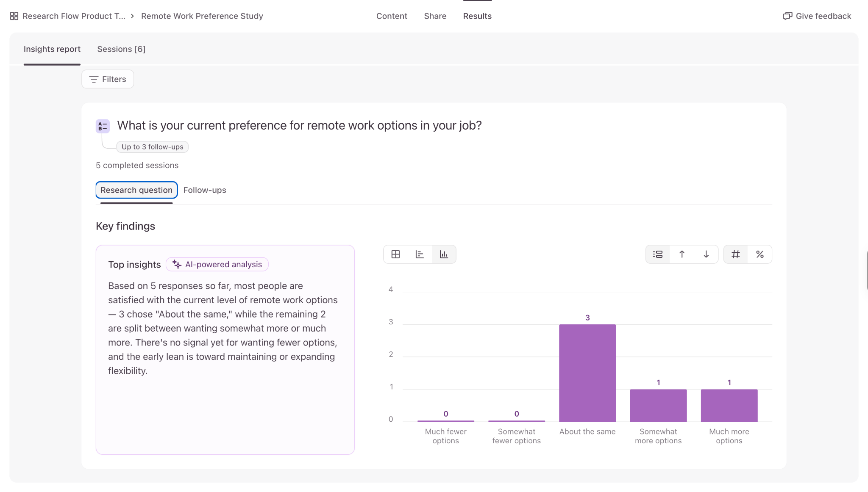Click the AI-powered analysis badge
This screenshot has height=492, width=868.
click(x=217, y=264)
